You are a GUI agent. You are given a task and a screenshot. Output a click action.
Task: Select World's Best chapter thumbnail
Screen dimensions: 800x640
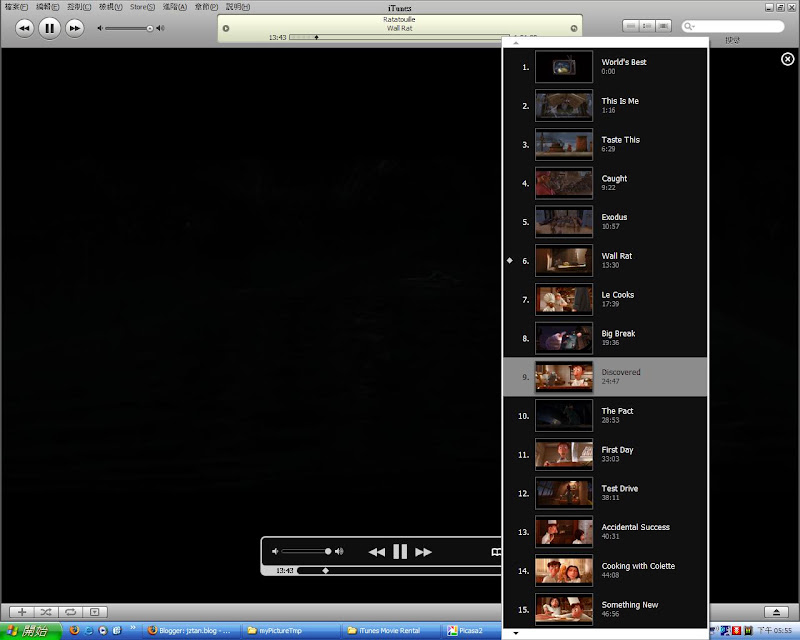[x=564, y=67]
